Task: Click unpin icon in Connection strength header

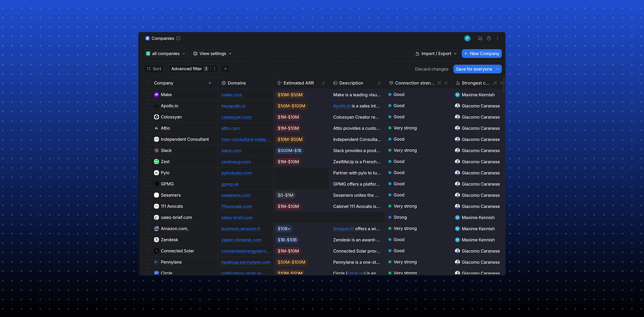Action: click(439, 83)
